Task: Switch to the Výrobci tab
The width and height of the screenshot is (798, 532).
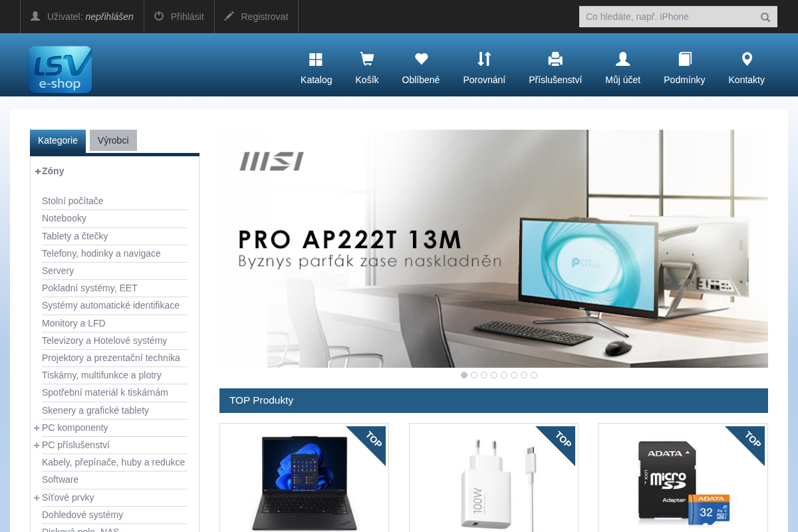Action: pos(113,140)
